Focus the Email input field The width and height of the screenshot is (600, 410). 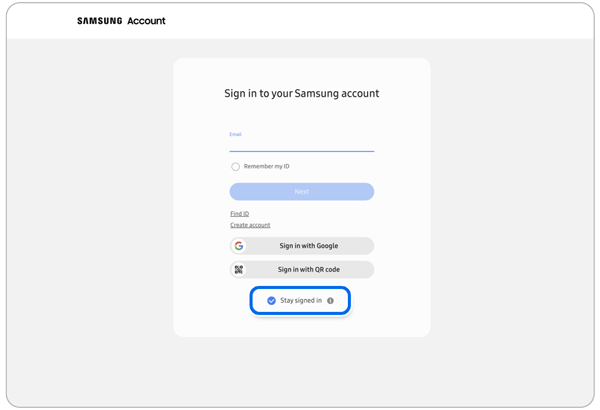(301, 145)
